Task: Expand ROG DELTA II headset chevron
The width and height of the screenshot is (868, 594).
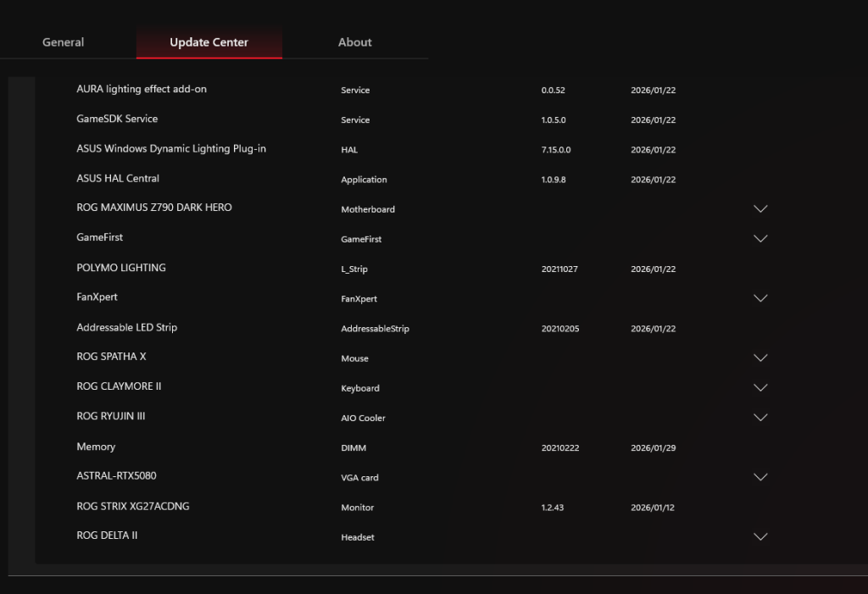Action: 760,536
